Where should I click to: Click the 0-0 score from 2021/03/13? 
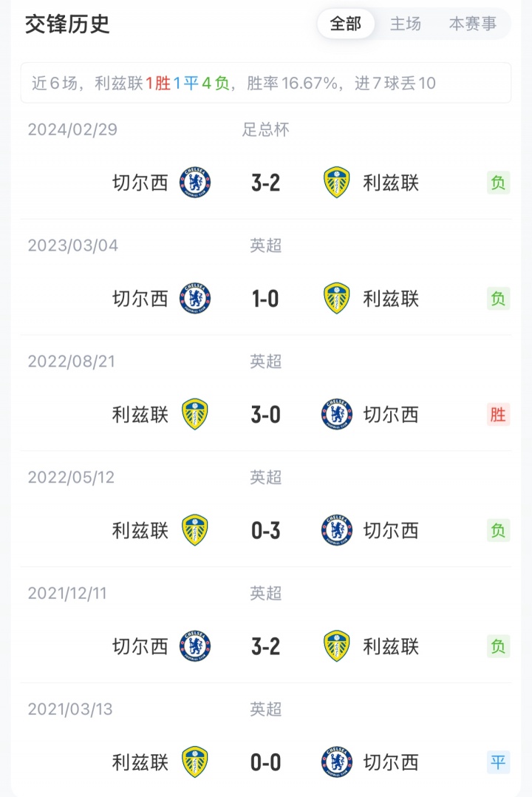[x=266, y=762]
